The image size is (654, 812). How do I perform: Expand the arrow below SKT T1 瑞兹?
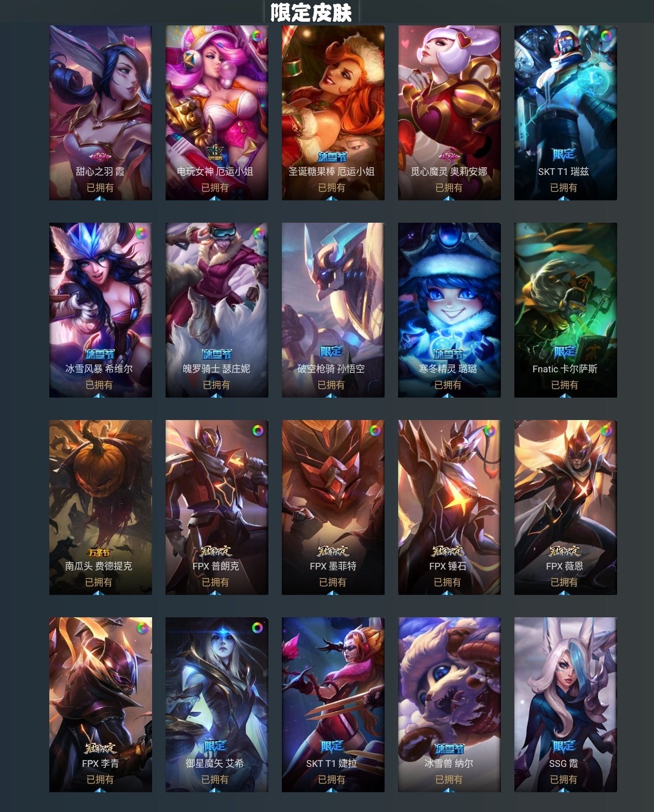click(564, 198)
